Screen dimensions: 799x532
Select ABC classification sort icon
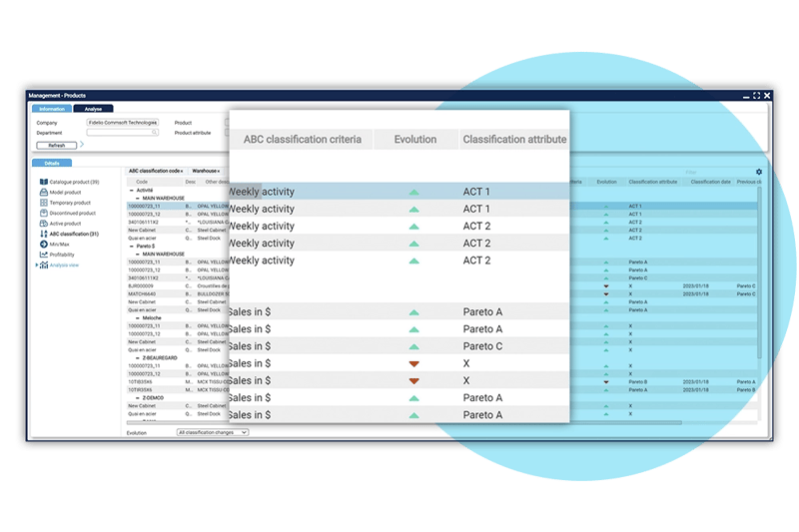(x=44, y=234)
